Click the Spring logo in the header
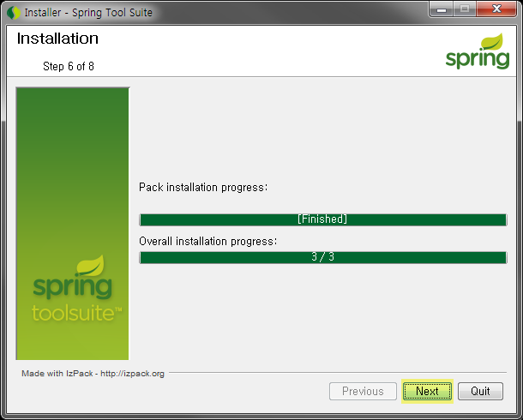 coord(478,51)
